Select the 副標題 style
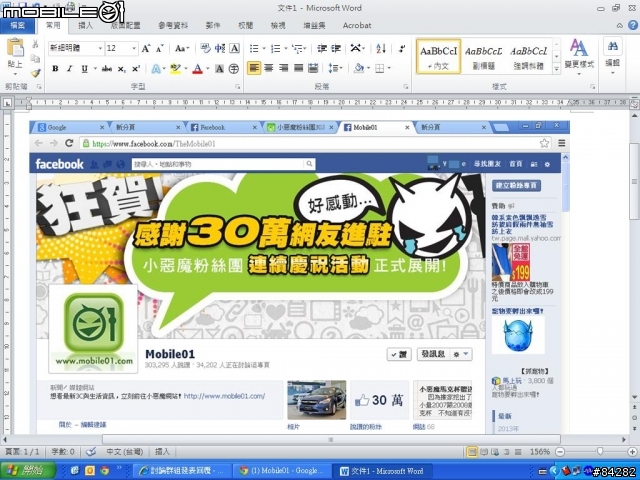This screenshot has height=480, width=640. (484, 56)
